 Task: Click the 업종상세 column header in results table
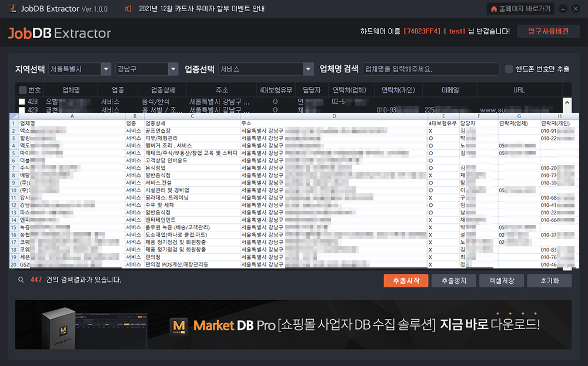click(163, 90)
